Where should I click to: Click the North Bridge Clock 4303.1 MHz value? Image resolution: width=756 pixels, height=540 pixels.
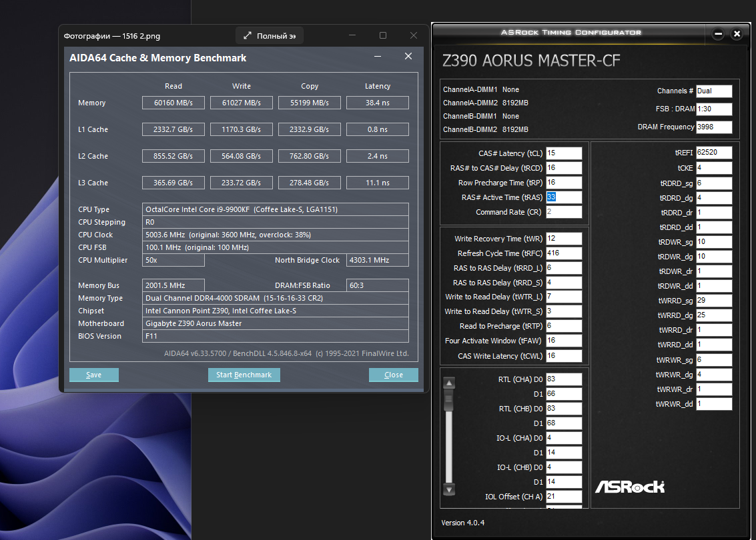pos(378,260)
